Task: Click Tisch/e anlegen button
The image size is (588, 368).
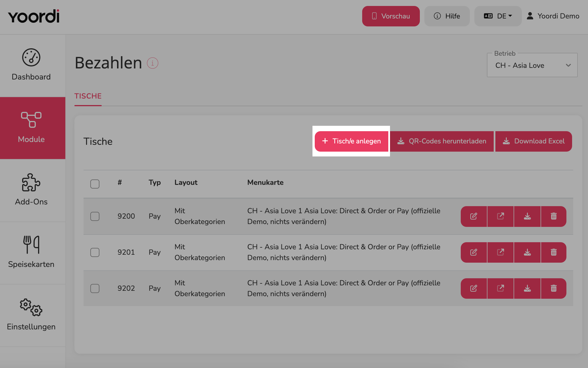Action: pos(351,141)
